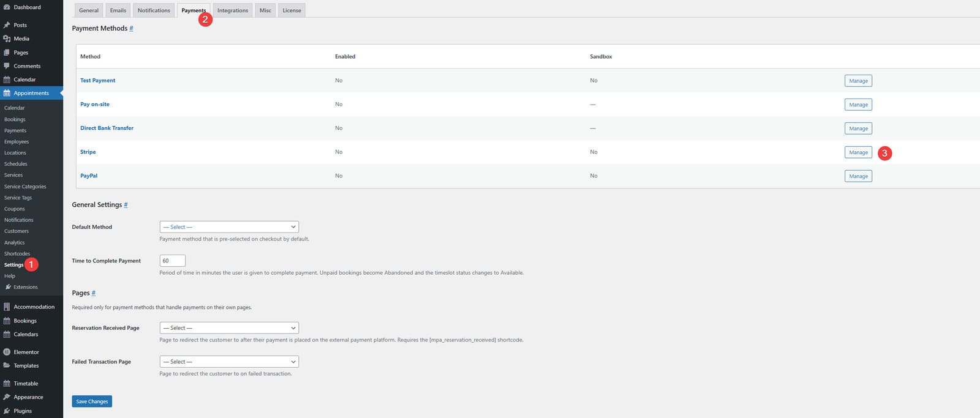Open Calendar submenu under Appointments
The height and width of the screenshot is (418, 980).
(15, 108)
